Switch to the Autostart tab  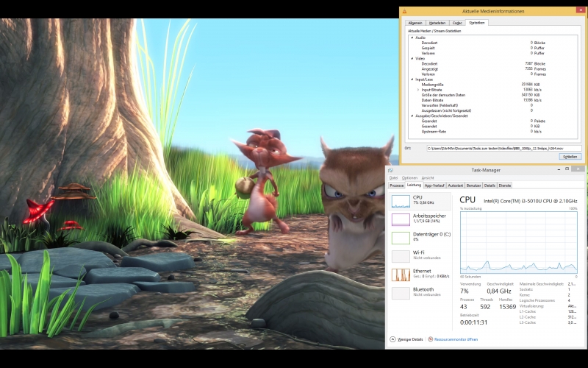pyautogui.click(x=455, y=185)
